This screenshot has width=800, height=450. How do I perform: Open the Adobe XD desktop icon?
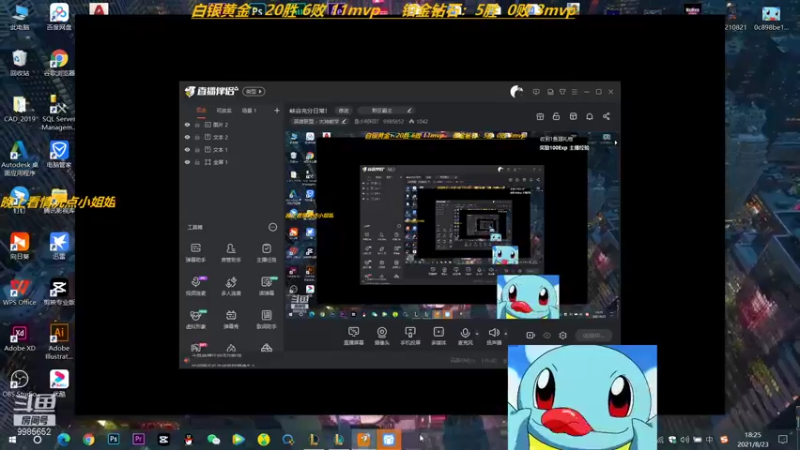click(19, 338)
